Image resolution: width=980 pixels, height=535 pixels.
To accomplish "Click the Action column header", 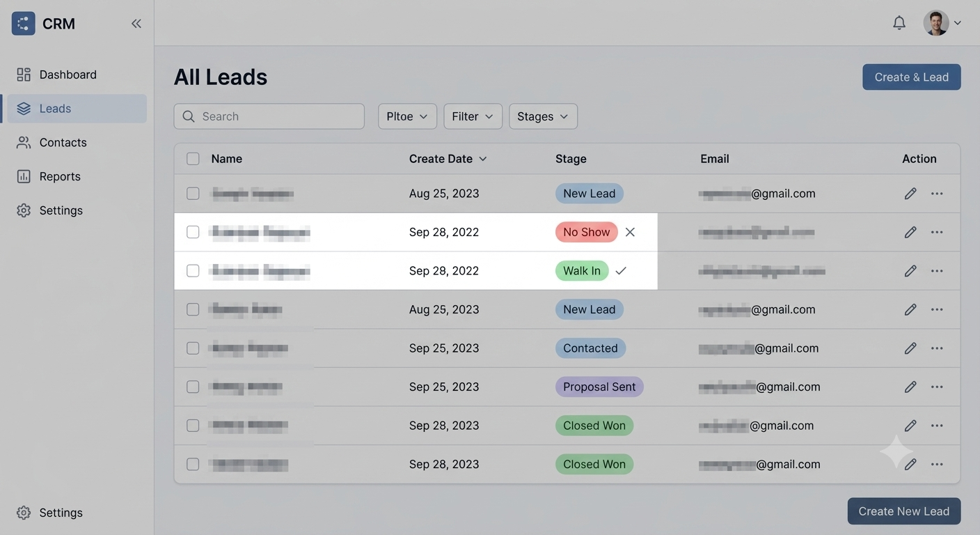I will 919,159.
